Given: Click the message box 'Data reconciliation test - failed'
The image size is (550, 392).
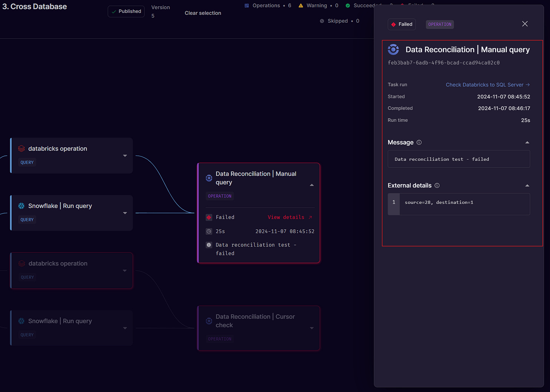Looking at the screenshot, I should (x=459, y=159).
